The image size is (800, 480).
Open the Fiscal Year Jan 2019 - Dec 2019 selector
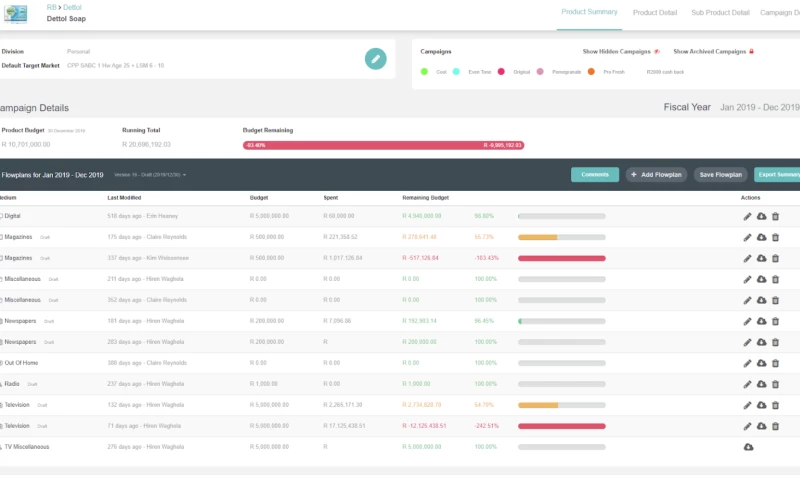pyautogui.click(x=759, y=108)
